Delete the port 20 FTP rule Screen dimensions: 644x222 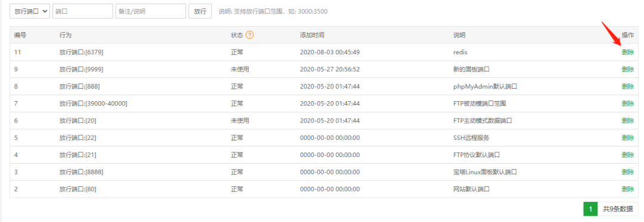click(x=627, y=121)
